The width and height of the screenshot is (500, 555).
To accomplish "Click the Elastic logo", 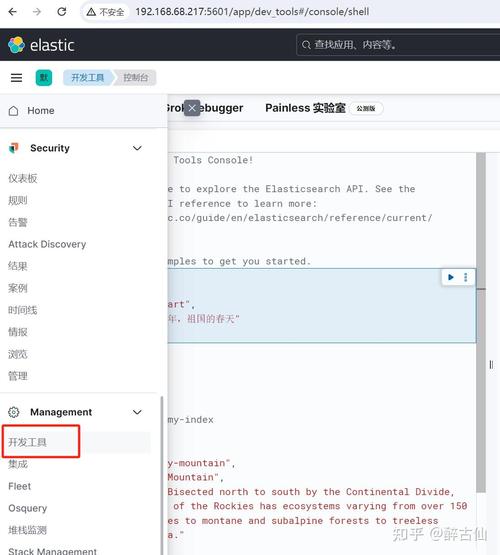I will (41, 45).
